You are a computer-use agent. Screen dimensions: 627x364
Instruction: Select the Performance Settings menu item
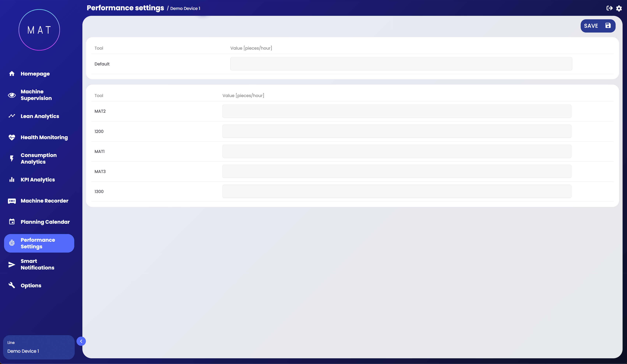click(x=39, y=243)
